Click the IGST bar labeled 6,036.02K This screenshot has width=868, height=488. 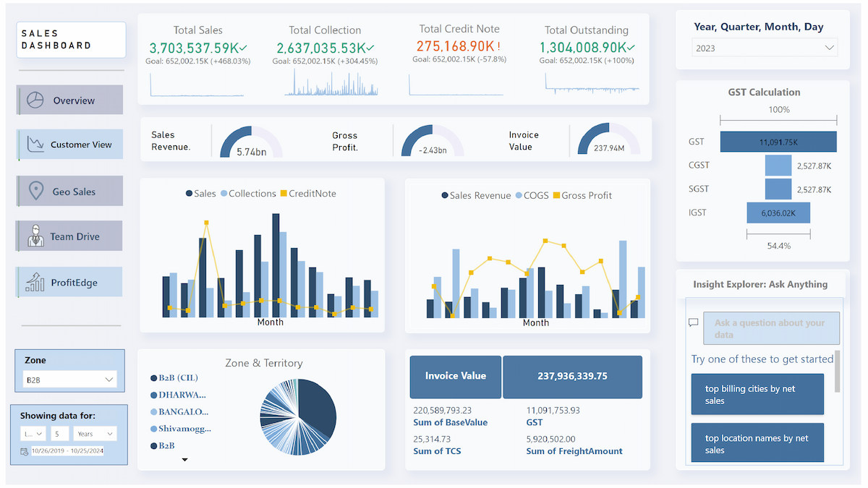click(778, 213)
